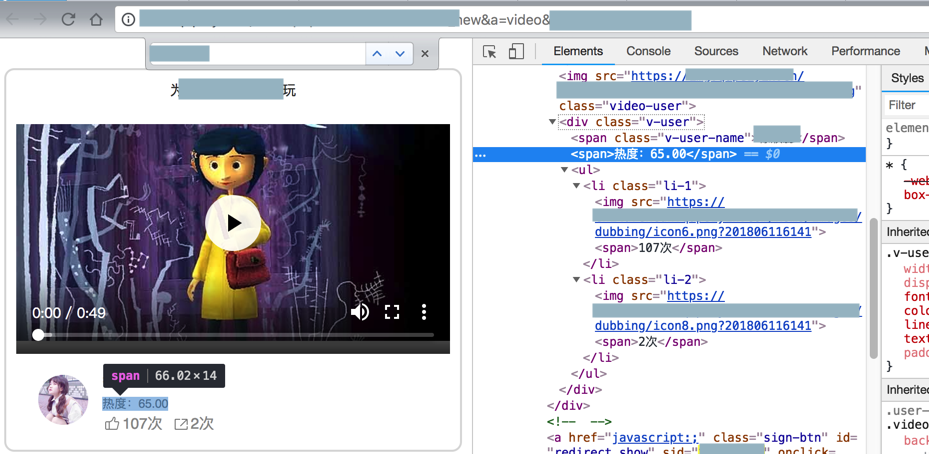Enter video fullscreen mode
Image resolution: width=929 pixels, height=454 pixels.
392,312
